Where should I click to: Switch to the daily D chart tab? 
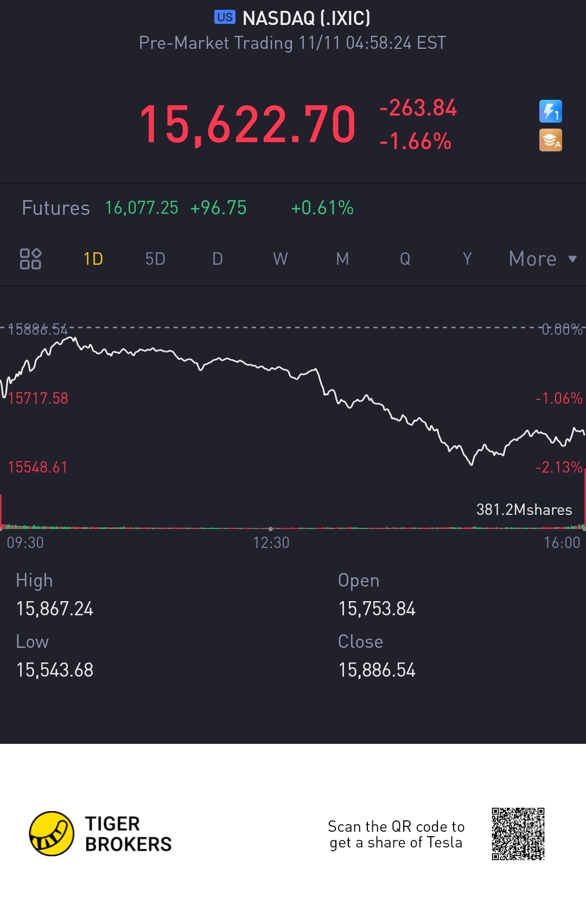218,259
